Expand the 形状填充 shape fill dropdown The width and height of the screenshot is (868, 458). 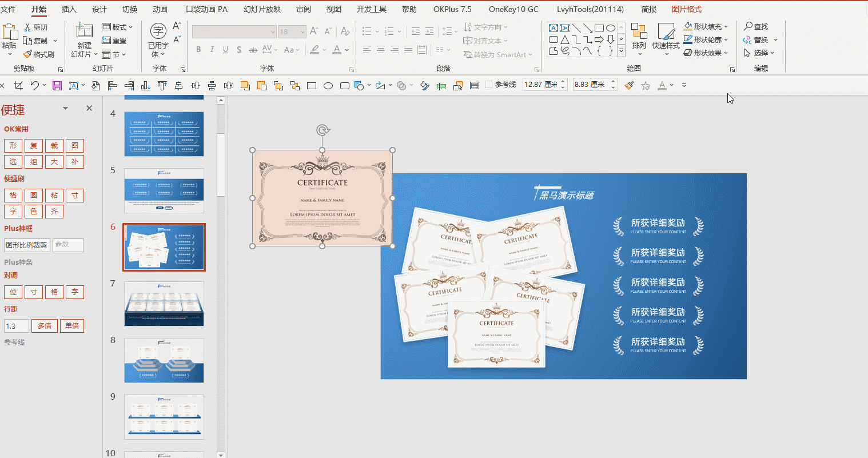coord(726,26)
